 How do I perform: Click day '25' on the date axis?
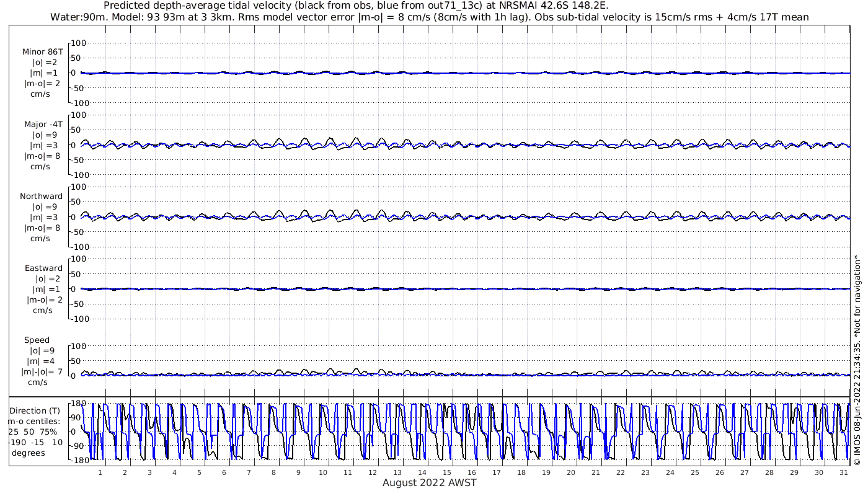[x=695, y=472]
